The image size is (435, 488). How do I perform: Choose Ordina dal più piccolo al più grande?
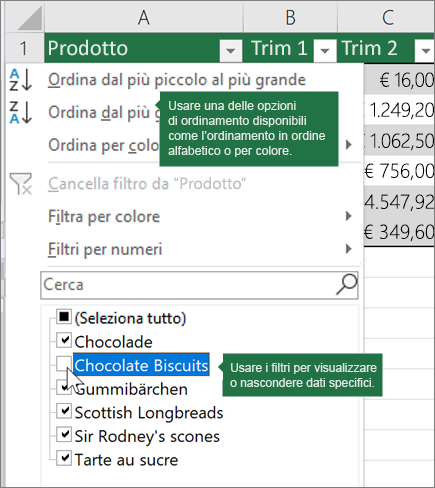click(177, 80)
